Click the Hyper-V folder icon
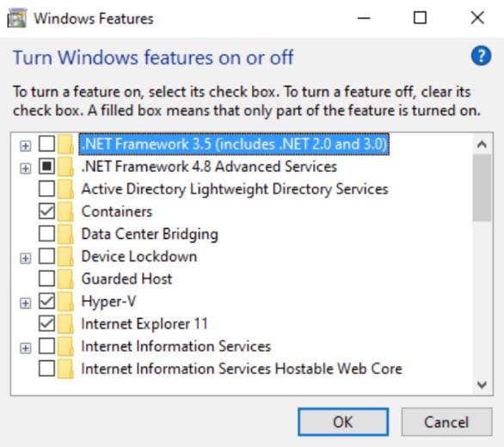Image resolution: width=504 pixels, height=447 pixels. [x=65, y=302]
